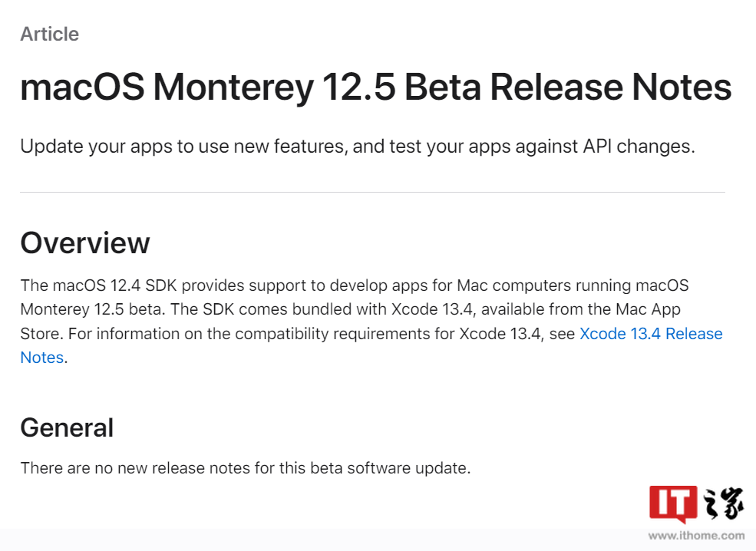This screenshot has height=551, width=756.
Task: Click the Overview section heading
Action: click(x=85, y=243)
